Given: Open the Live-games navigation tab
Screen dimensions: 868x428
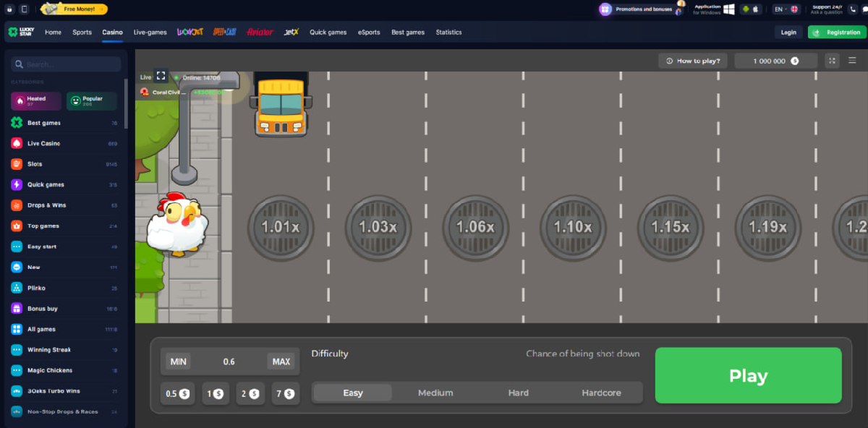Looking at the screenshot, I should tap(150, 32).
